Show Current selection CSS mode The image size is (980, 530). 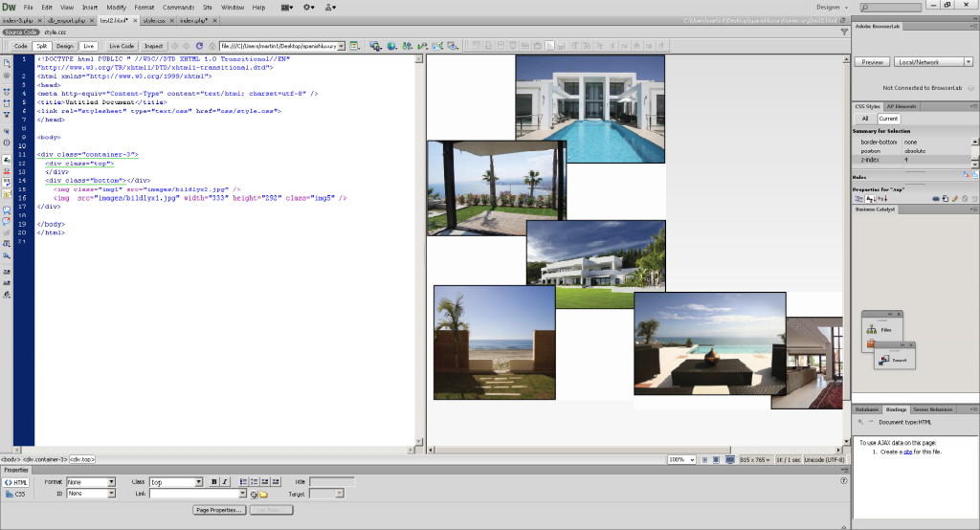[888, 118]
